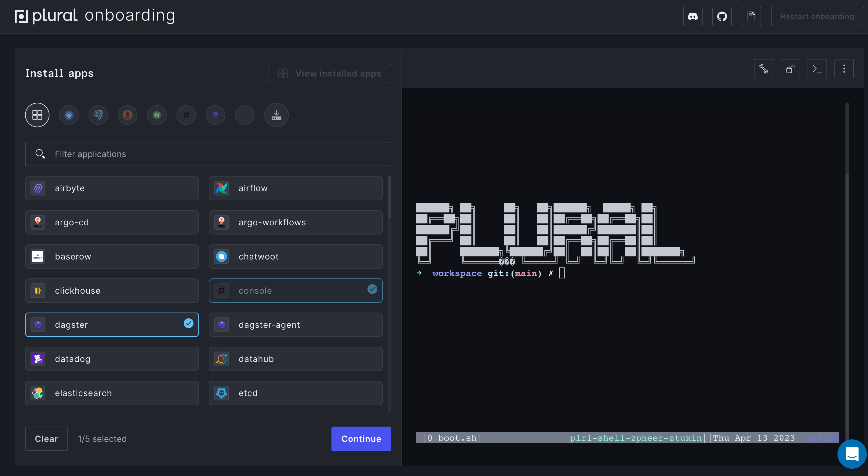This screenshot has height=476, width=868.
Task: Select the datadog app
Action: pos(112,359)
